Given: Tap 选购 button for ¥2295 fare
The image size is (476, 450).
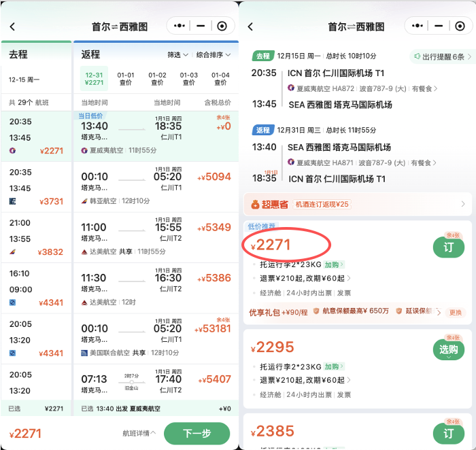Looking at the screenshot, I should [x=448, y=349].
